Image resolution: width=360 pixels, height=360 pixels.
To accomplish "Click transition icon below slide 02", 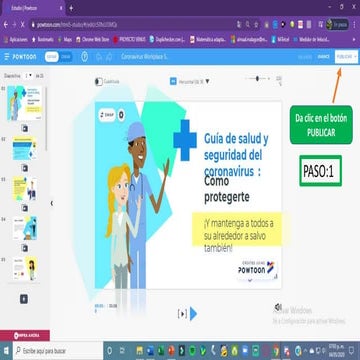I will pos(25,168).
